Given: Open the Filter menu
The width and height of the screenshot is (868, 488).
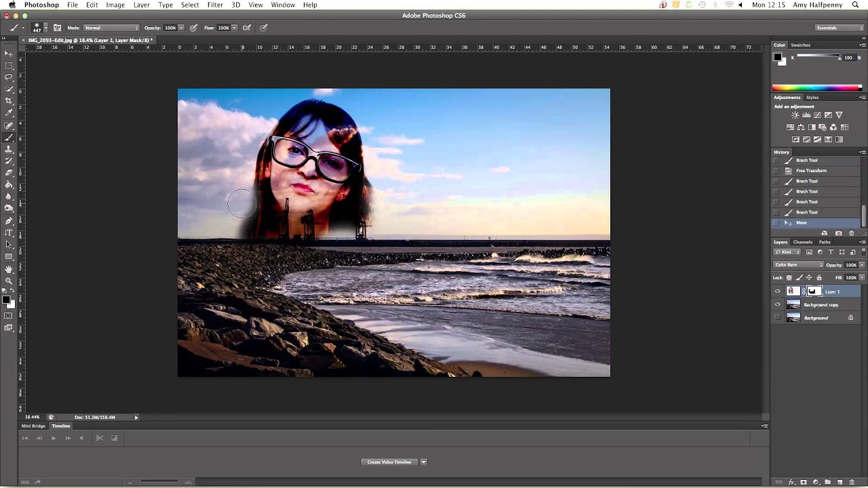Looking at the screenshot, I should click(x=215, y=5).
